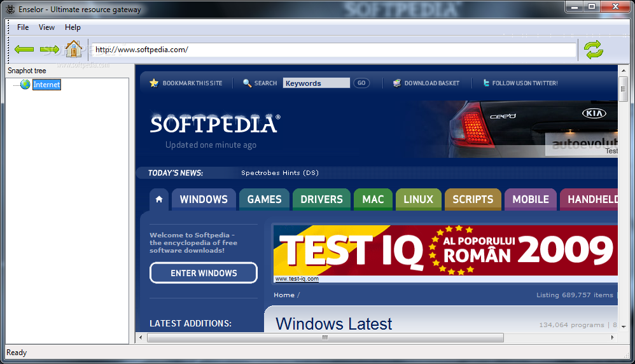Click the vertical scrollbar down arrow
The height and width of the screenshot is (364, 635).
click(624, 326)
